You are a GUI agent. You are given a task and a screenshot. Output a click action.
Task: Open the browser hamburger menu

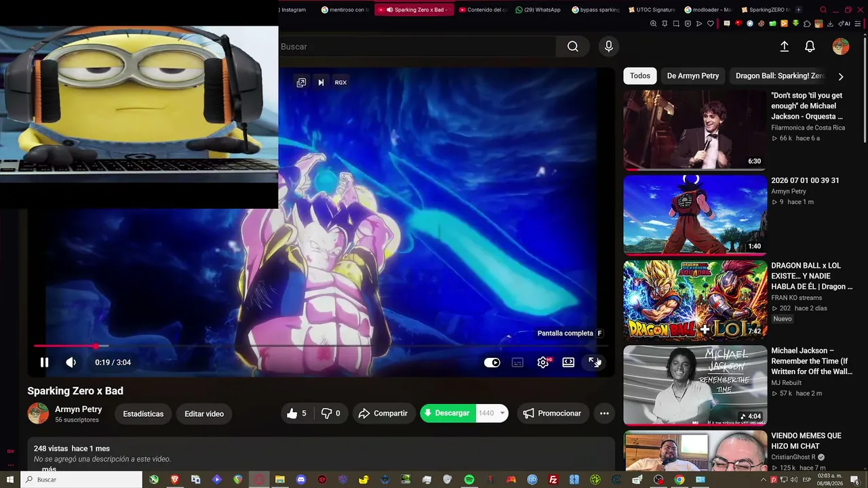pos(857,24)
